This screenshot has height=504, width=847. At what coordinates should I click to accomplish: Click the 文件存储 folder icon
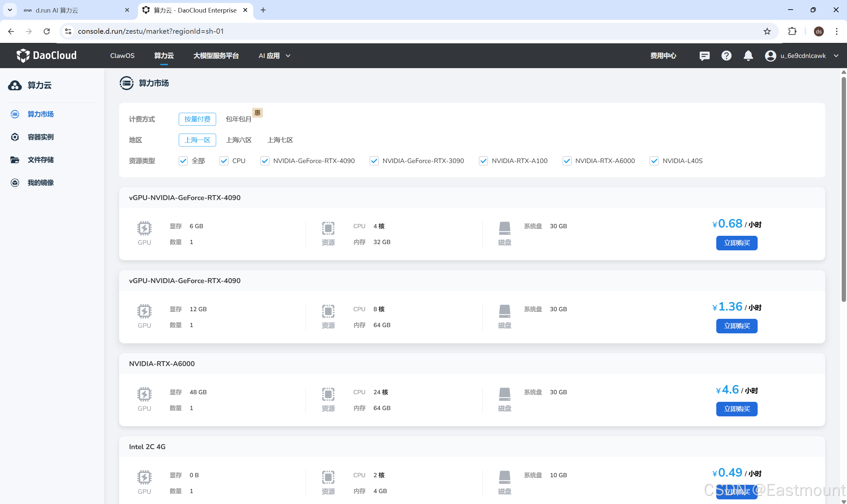click(x=15, y=160)
